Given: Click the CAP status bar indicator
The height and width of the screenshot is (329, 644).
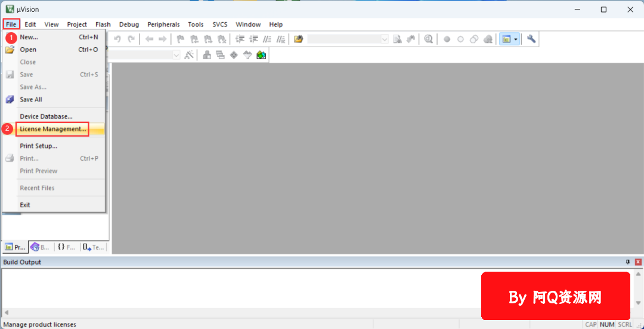Looking at the screenshot, I should [x=591, y=324].
